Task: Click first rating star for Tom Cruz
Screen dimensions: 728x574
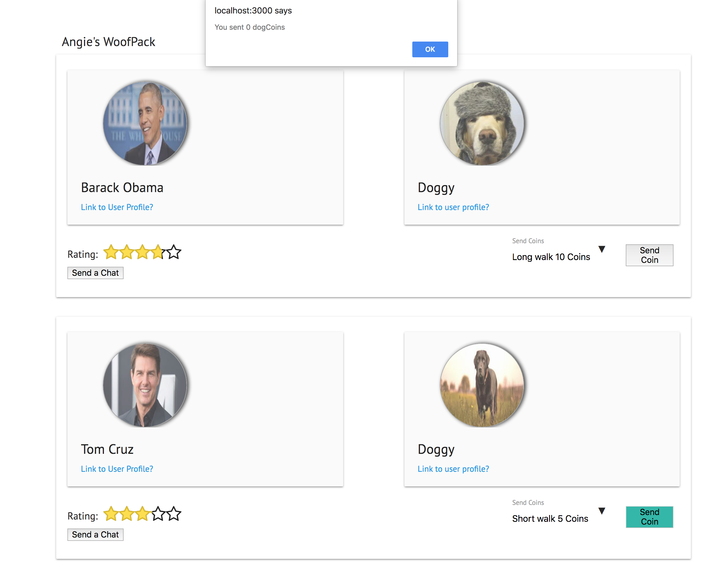Action: coord(111,514)
